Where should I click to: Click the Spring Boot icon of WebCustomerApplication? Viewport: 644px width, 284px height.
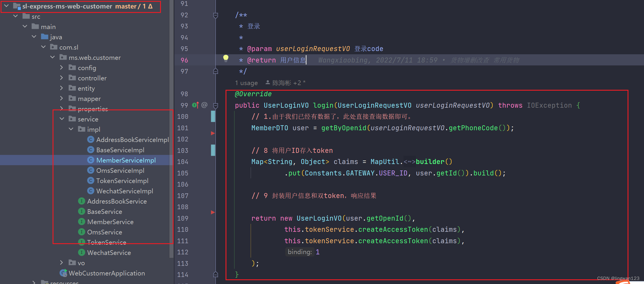click(63, 273)
